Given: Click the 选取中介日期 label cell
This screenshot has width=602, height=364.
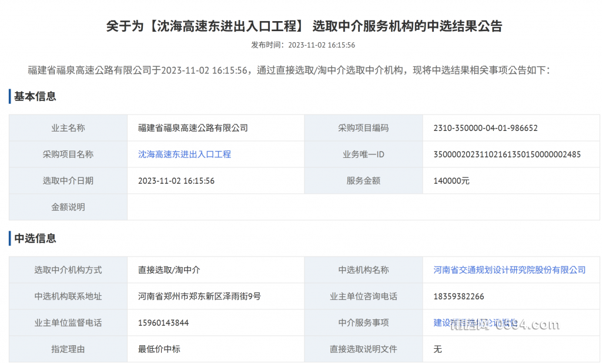Looking at the screenshot, I should click(x=68, y=181).
